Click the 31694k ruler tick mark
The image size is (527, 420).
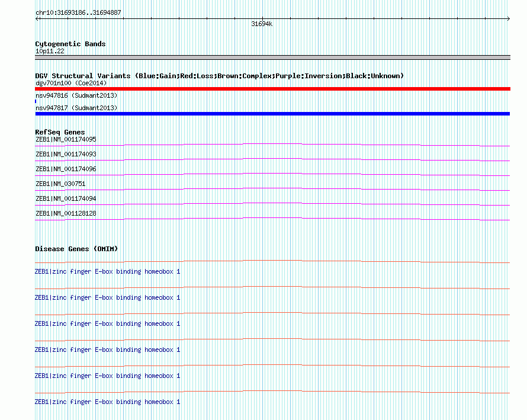click(262, 19)
